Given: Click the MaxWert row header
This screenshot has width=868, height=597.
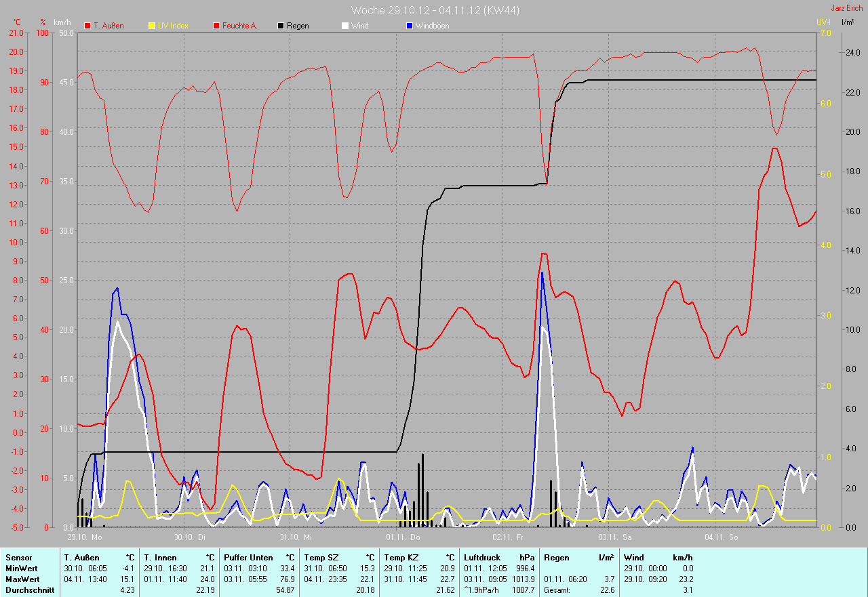Looking at the screenshot, I should pos(22,579).
